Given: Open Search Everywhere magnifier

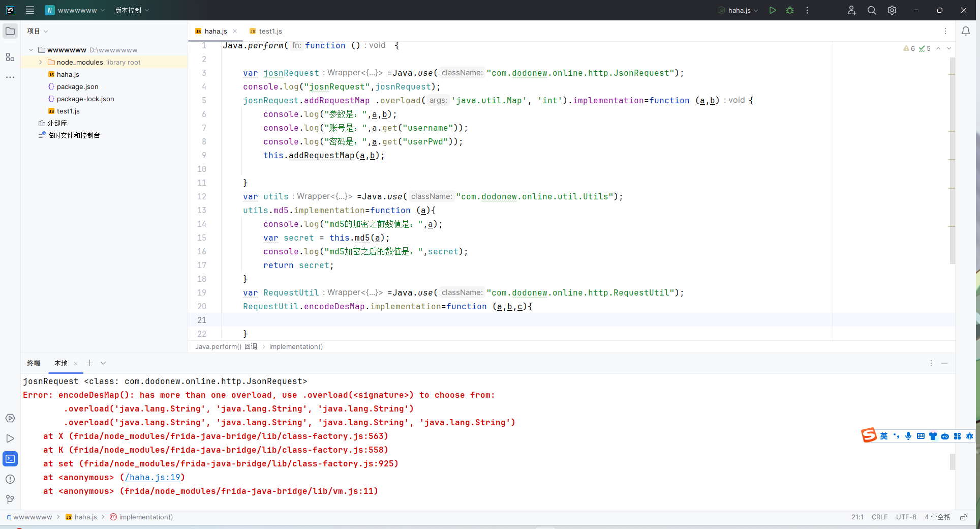Looking at the screenshot, I should coord(872,10).
